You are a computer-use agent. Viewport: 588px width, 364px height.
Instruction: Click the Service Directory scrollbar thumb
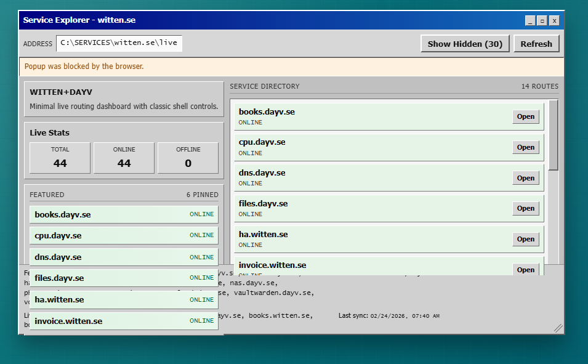click(553, 135)
